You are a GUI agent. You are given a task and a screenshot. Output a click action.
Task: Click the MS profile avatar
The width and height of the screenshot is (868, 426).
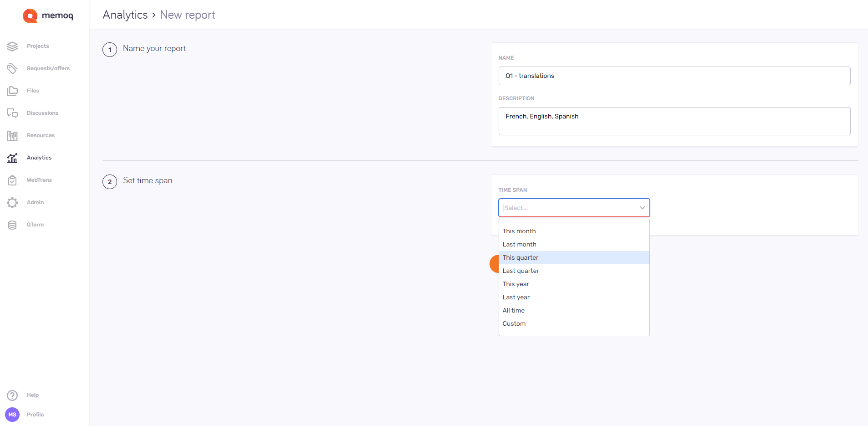pyautogui.click(x=12, y=415)
